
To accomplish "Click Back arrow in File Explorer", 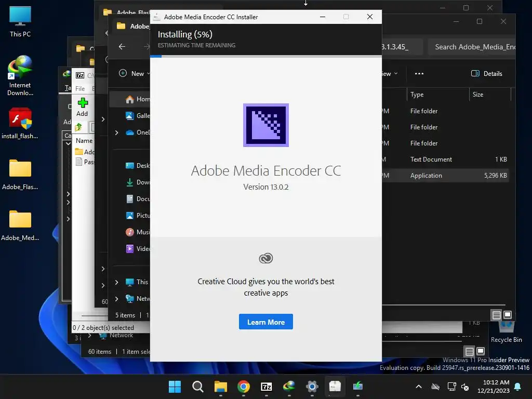I will [x=122, y=46].
